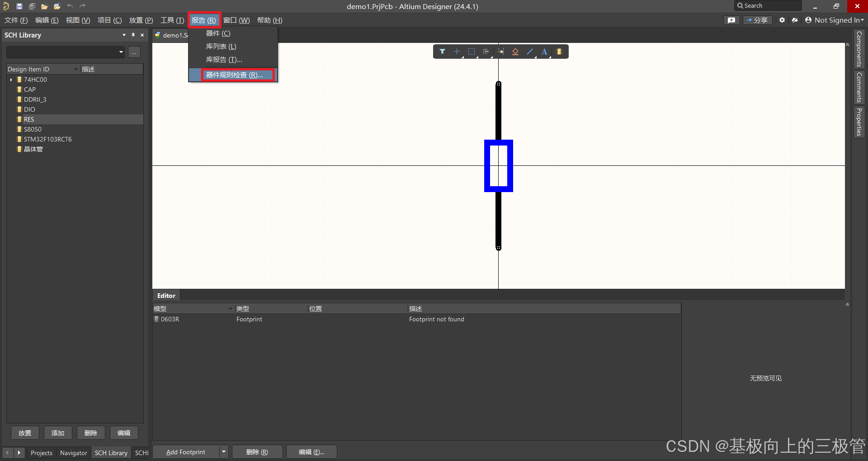Screen dimensions: 868x461
Task: Click the 编辑 (E)... model button
Action: pos(311,452)
